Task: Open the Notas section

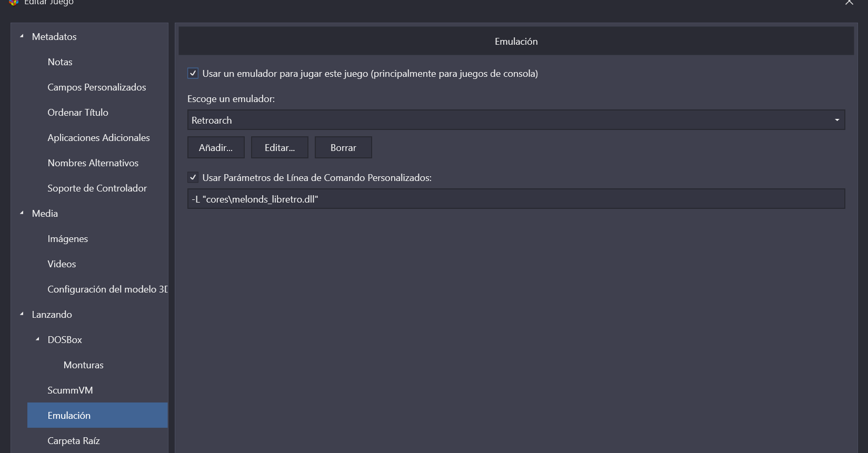Action: coord(60,62)
